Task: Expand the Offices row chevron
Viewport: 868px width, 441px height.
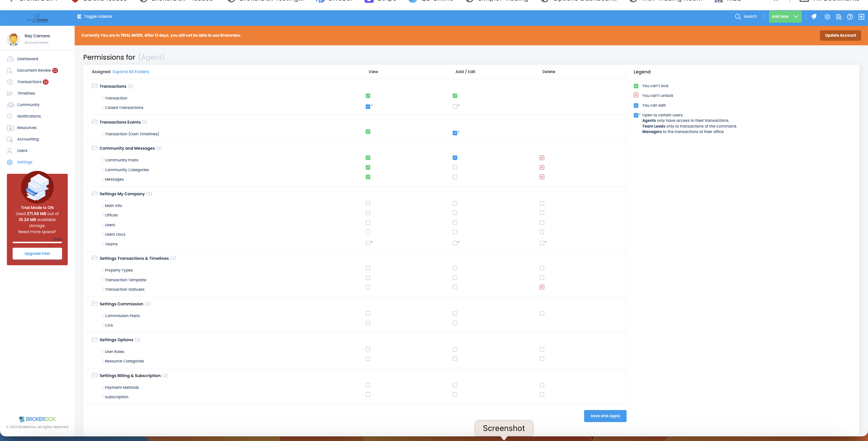Action: 102,215
